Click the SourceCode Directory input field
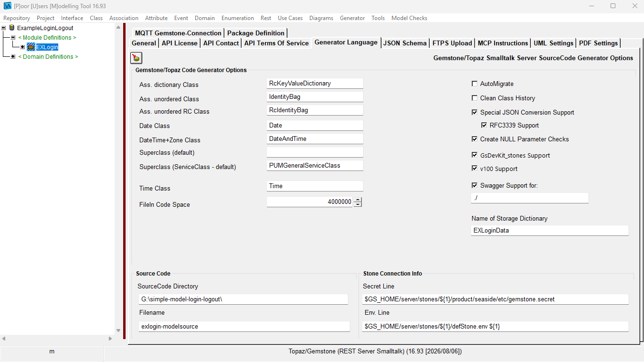Image resolution: width=644 pixels, height=362 pixels. pos(243,299)
